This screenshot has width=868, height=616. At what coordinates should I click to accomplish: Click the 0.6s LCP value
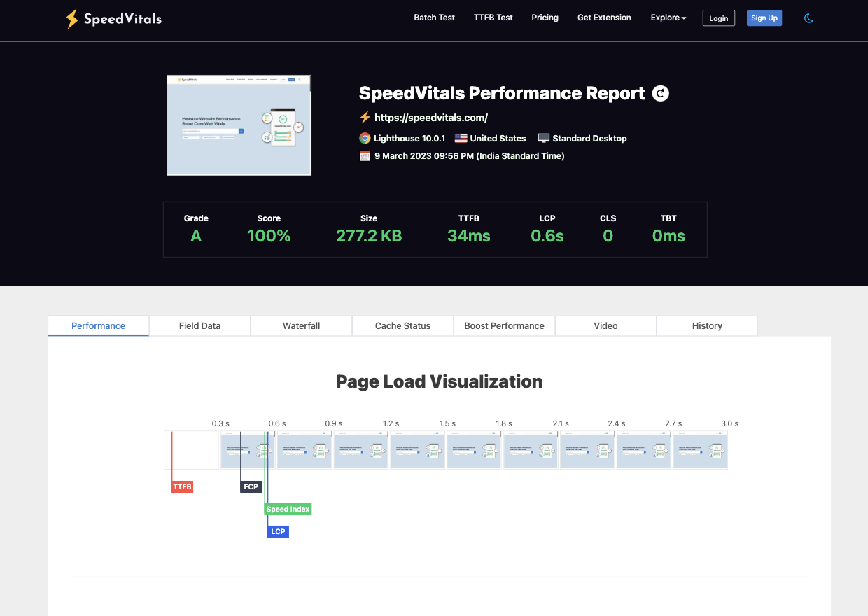pos(547,236)
